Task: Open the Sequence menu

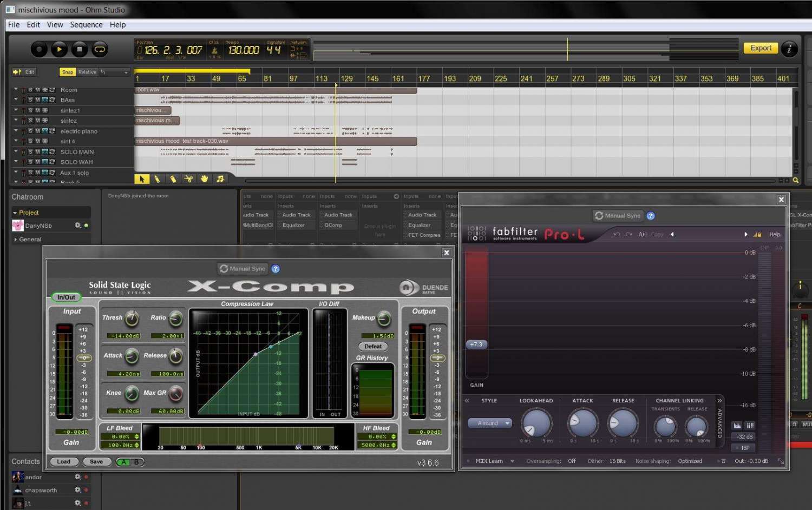Action: coord(86,25)
